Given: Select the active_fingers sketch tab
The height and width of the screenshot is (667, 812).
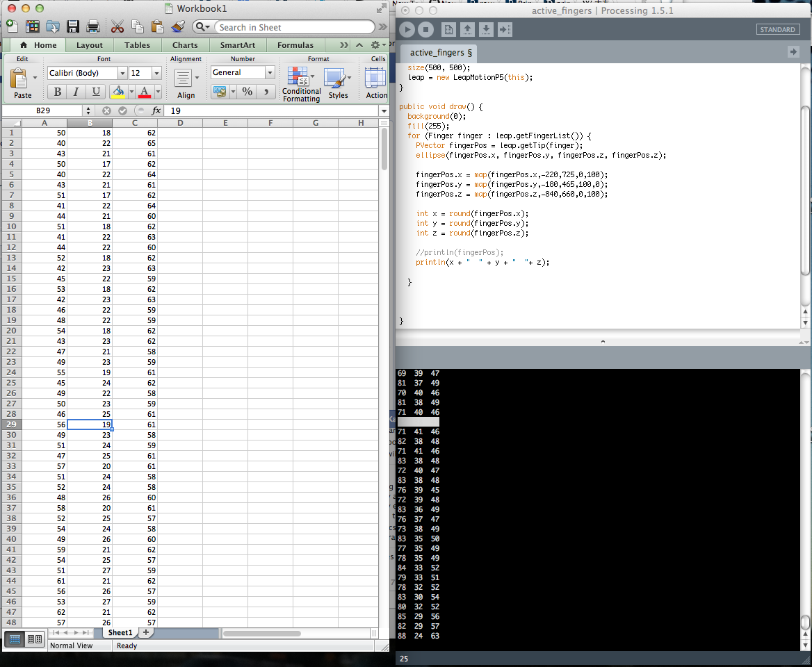Looking at the screenshot, I should (440, 53).
